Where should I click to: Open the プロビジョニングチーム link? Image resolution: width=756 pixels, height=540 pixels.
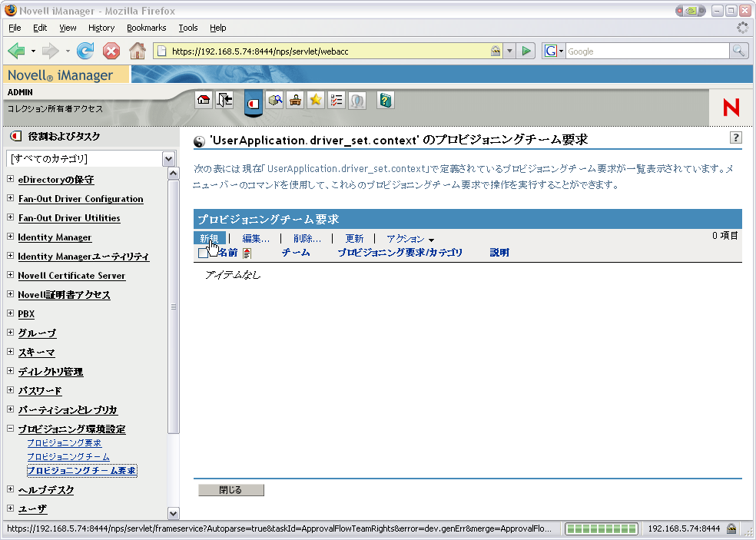[68, 456]
